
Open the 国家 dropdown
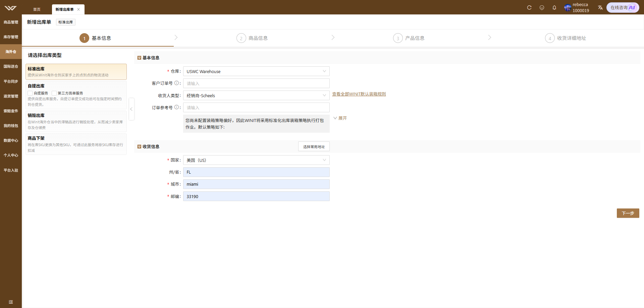[256, 160]
